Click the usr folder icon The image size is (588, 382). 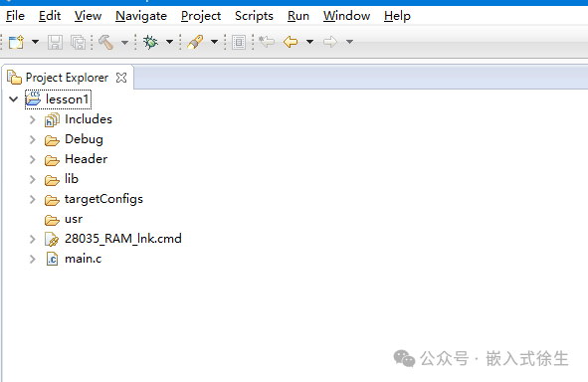pos(52,220)
